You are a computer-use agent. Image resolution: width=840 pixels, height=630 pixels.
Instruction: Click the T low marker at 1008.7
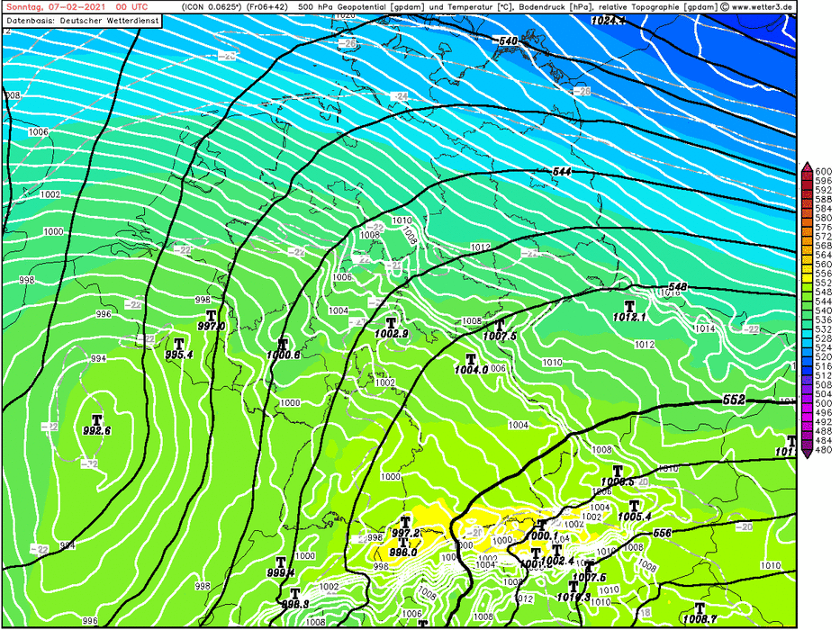699,608
